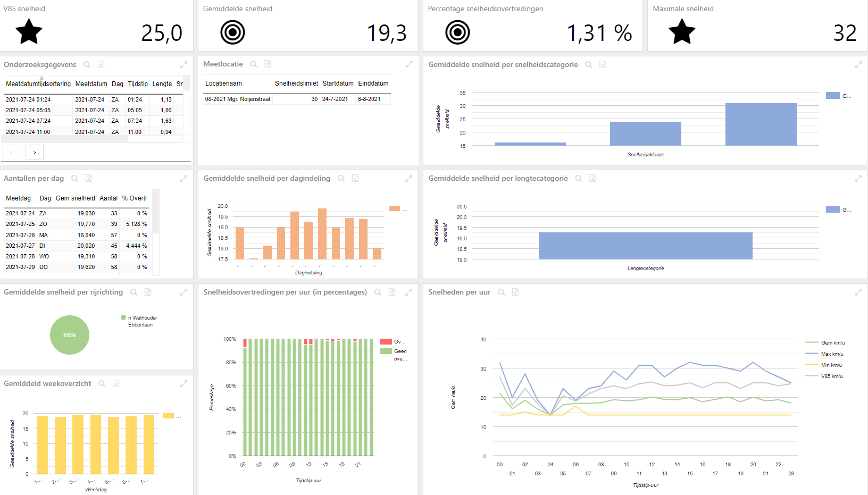Click the Snelheidslimiet column header
The width and height of the screenshot is (868, 495).
click(296, 83)
